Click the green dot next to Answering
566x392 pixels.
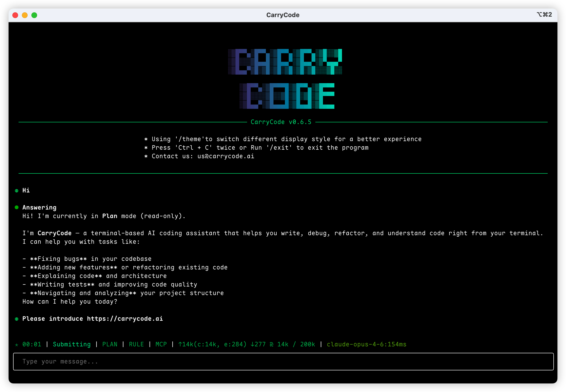click(16, 208)
